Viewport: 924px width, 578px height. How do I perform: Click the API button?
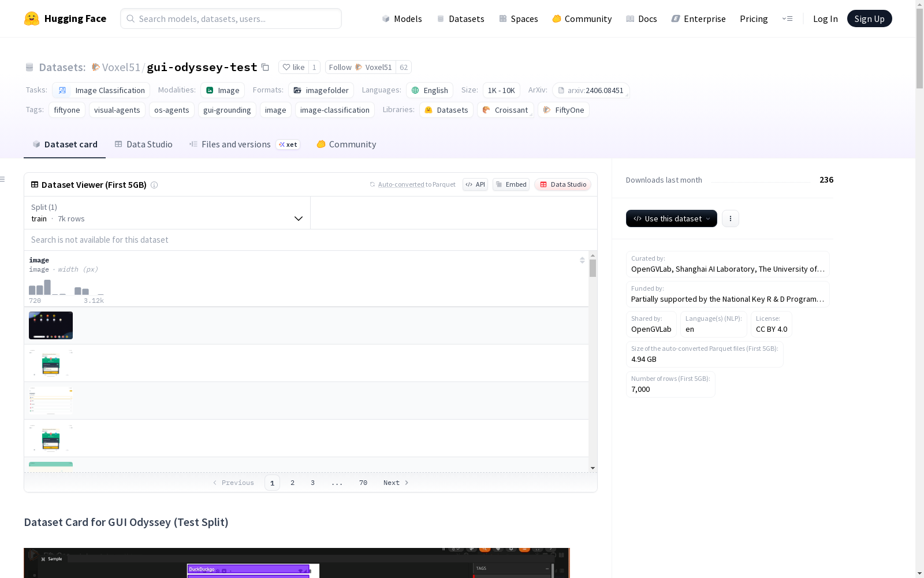[x=475, y=184]
